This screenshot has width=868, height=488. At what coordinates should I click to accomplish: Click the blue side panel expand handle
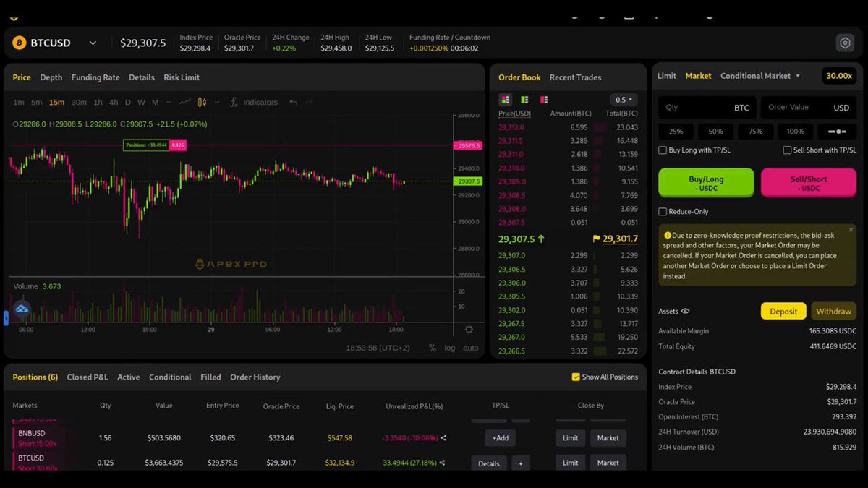tap(6, 318)
